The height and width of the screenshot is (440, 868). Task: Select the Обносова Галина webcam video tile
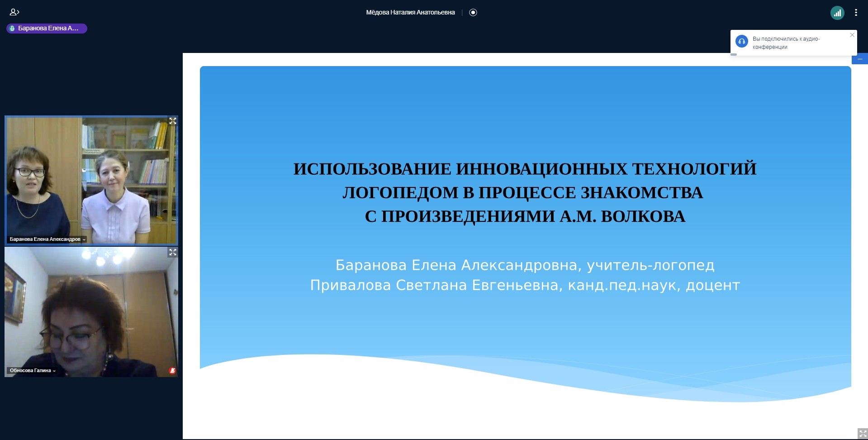click(x=91, y=311)
